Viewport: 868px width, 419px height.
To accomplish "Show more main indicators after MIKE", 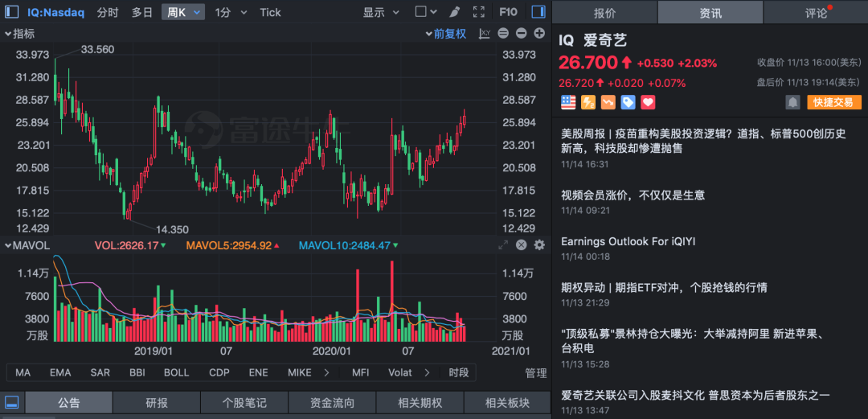I will (326, 372).
